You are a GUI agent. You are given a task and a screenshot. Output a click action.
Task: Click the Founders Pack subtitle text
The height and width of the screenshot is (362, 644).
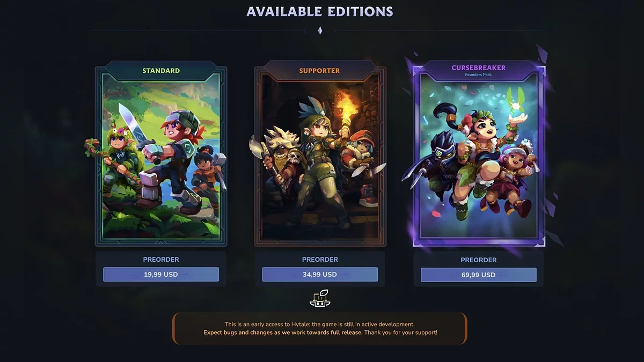click(x=478, y=75)
